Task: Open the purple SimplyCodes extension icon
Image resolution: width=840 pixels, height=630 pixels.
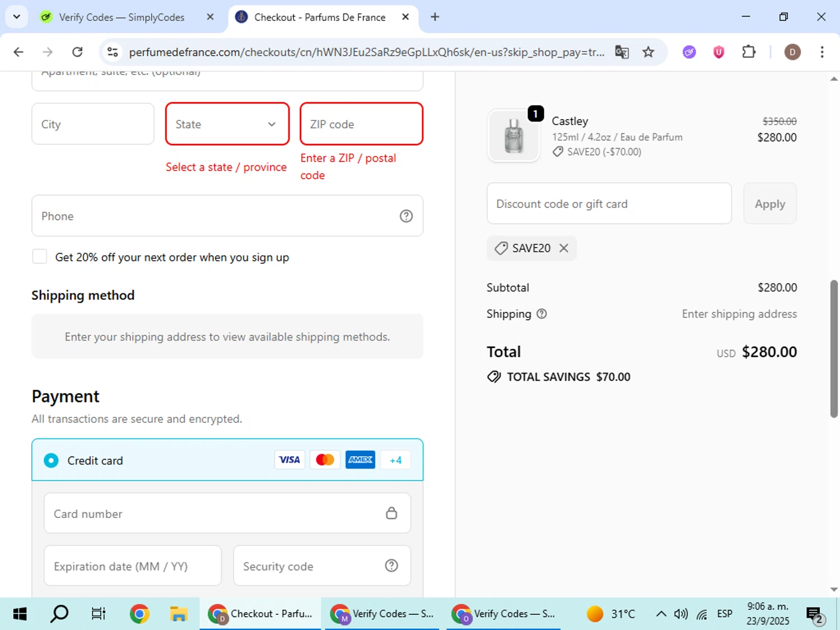Action: coord(689,52)
